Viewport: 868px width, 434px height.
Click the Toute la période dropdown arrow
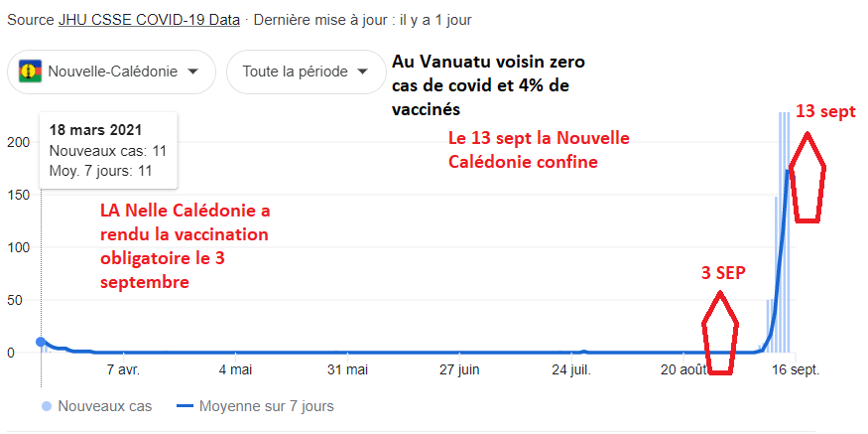[363, 72]
